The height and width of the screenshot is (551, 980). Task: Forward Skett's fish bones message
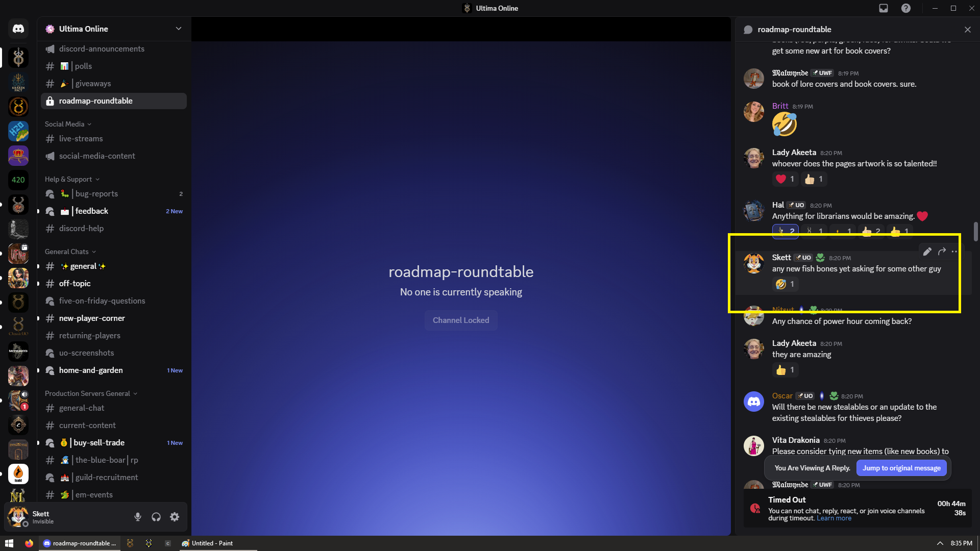click(942, 252)
